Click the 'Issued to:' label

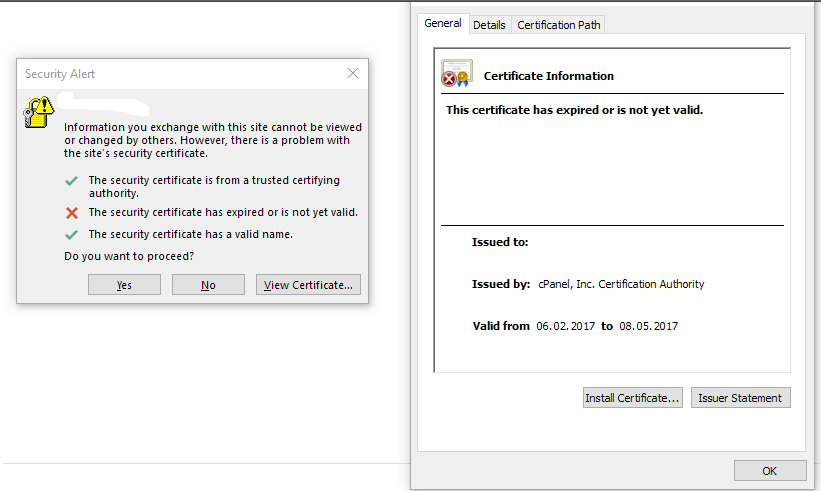click(500, 242)
